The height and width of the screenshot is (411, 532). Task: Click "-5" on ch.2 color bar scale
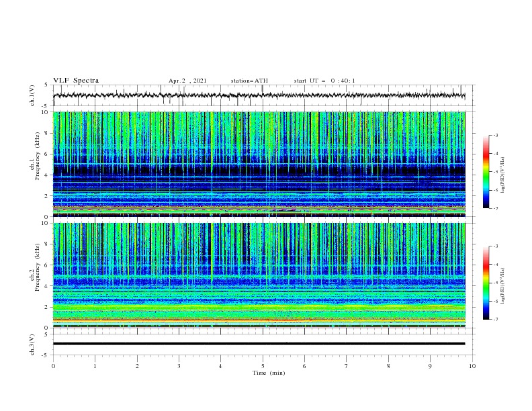tap(495, 283)
